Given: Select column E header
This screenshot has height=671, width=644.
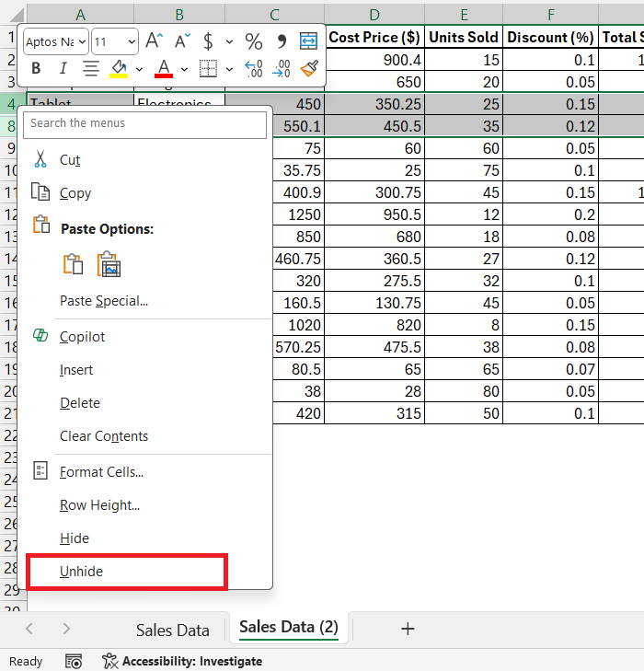Looking at the screenshot, I should click(464, 15).
